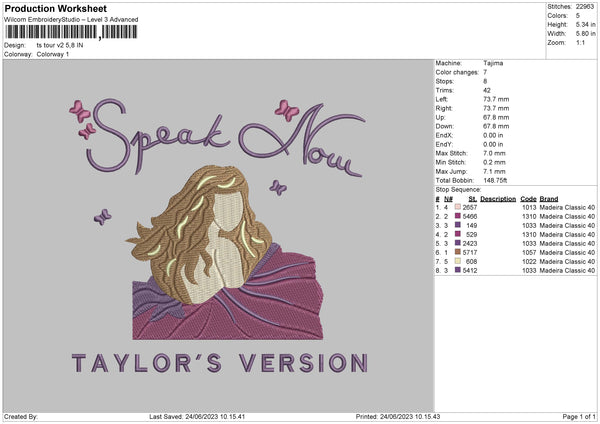This screenshot has height=424, width=600.
Task: Select the Left value '73.7 mm'
Action: coord(496,99)
